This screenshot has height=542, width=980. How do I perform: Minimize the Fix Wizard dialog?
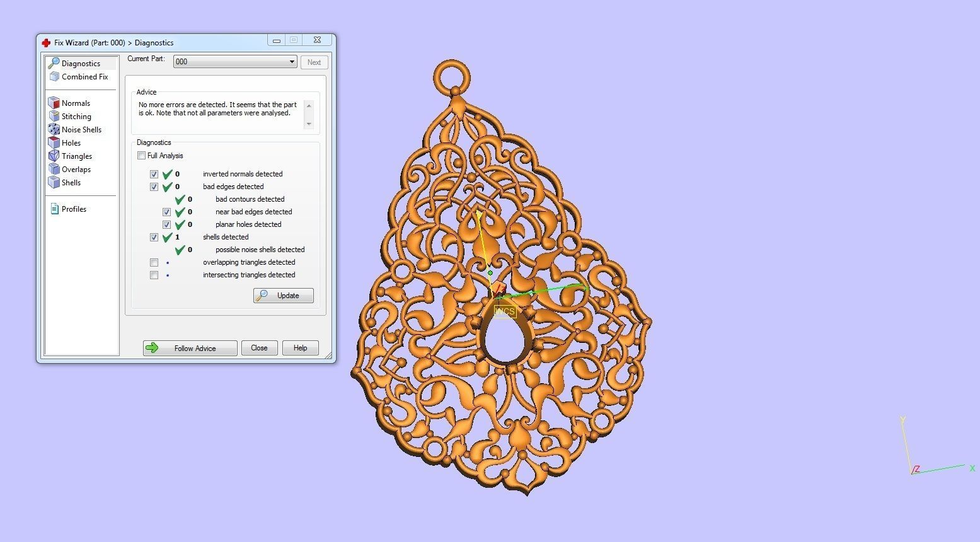pyautogui.click(x=276, y=40)
